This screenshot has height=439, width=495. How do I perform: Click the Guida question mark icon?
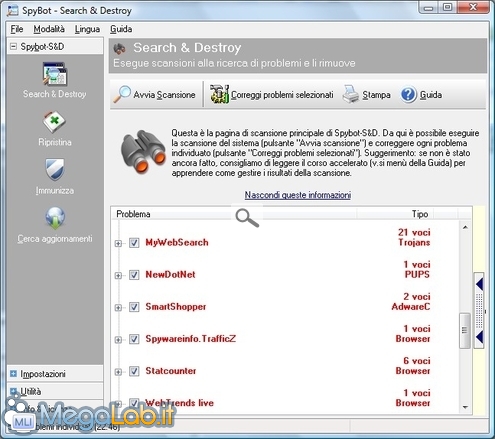point(408,95)
